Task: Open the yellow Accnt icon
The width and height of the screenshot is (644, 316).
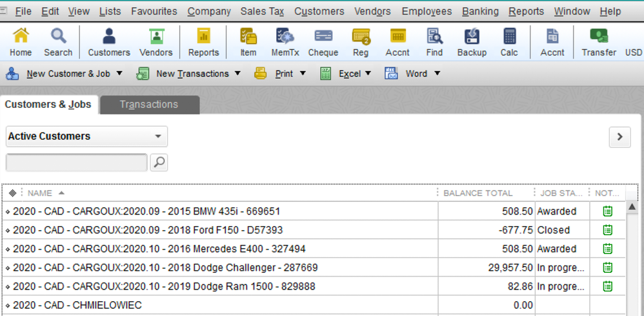Action: click(397, 42)
